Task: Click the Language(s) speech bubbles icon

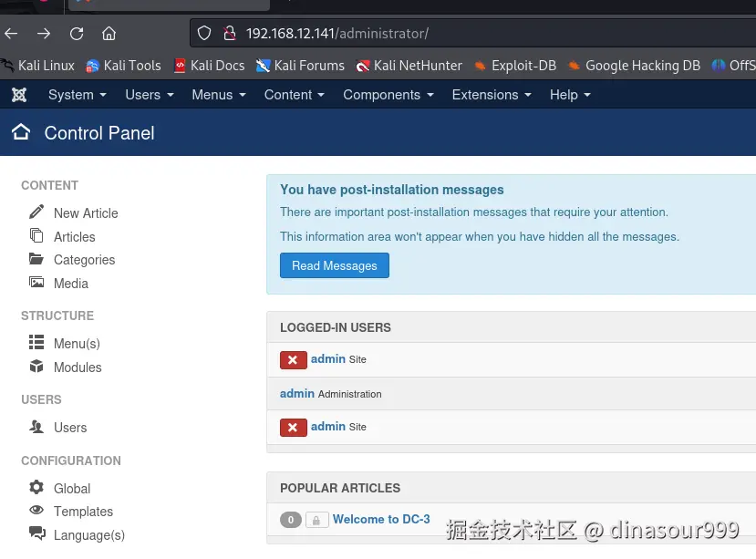Action: [x=37, y=533]
